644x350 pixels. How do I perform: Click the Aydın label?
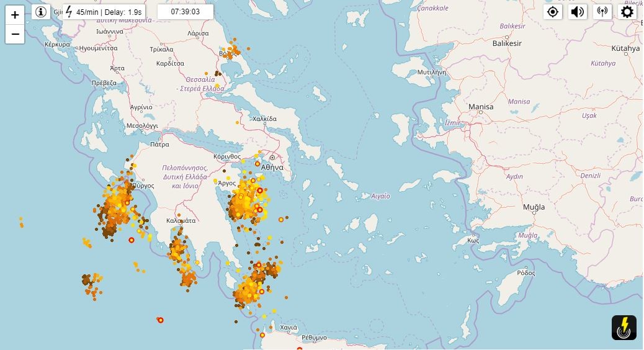pyautogui.click(x=514, y=177)
